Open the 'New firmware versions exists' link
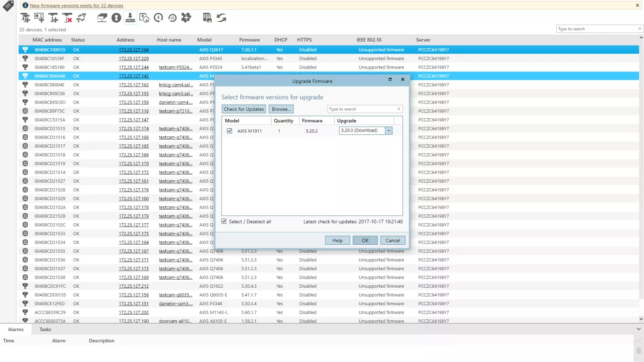The height and width of the screenshot is (362, 644). 76,6
